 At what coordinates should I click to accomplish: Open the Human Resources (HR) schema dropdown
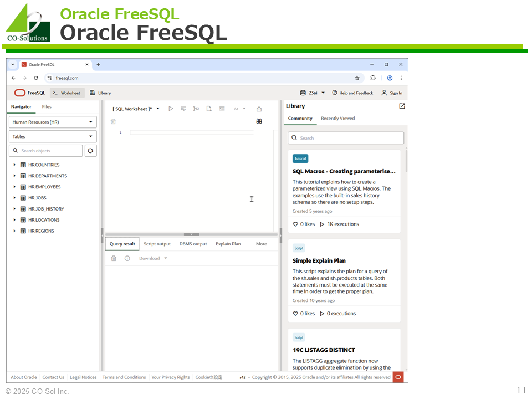[x=53, y=122]
